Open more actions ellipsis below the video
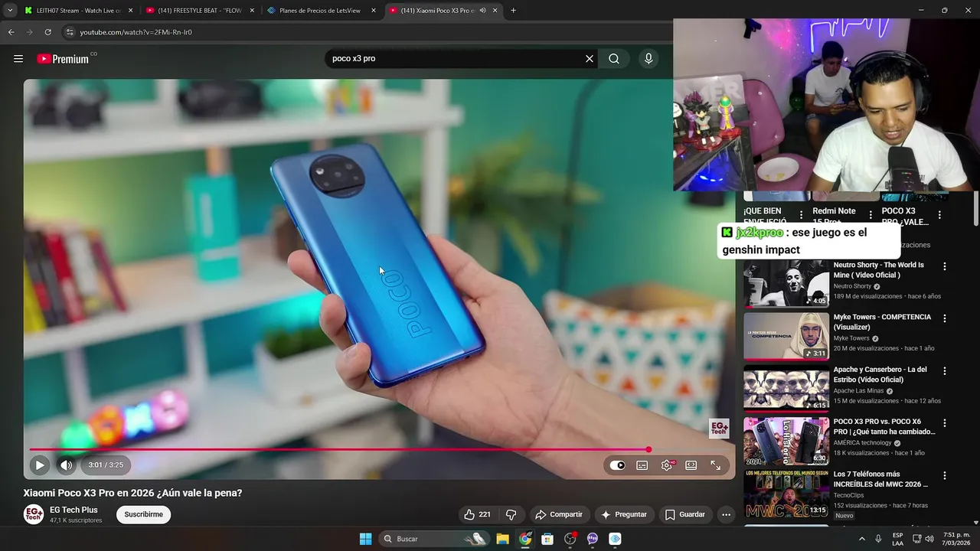 pyautogui.click(x=727, y=514)
